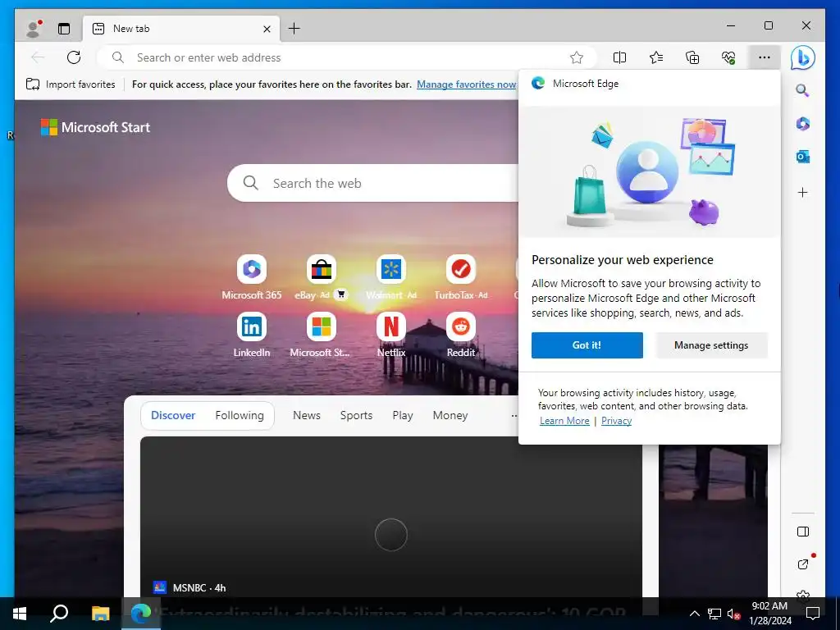The image size is (840, 630).
Task: Click the sidebar Search icon
Action: click(802, 90)
